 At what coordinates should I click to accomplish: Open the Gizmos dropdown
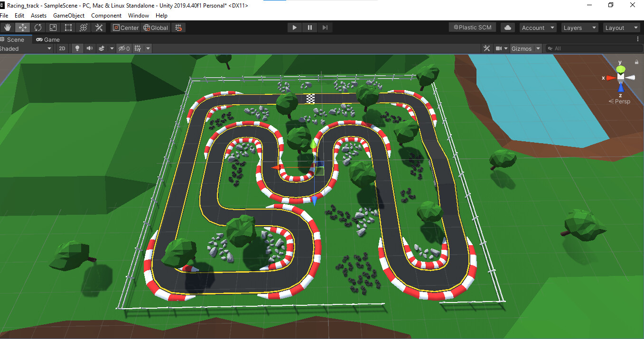click(524, 48)
